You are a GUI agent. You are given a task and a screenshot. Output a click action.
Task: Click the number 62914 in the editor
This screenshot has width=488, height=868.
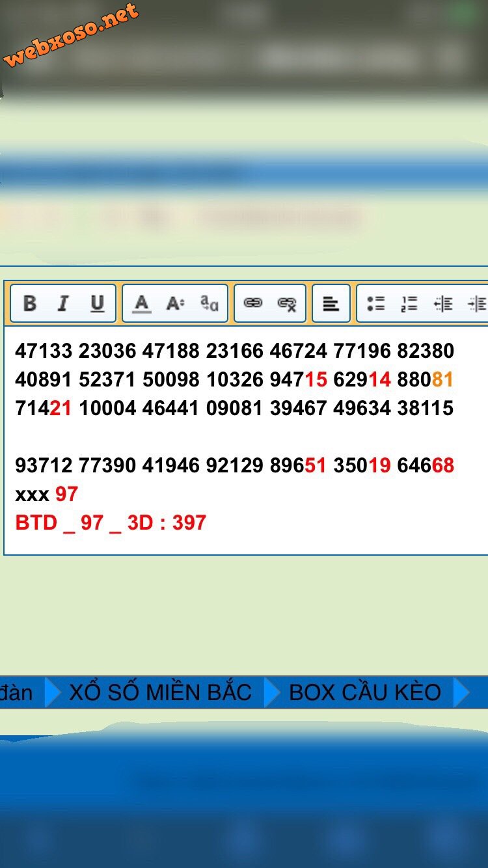pos(362,379)
